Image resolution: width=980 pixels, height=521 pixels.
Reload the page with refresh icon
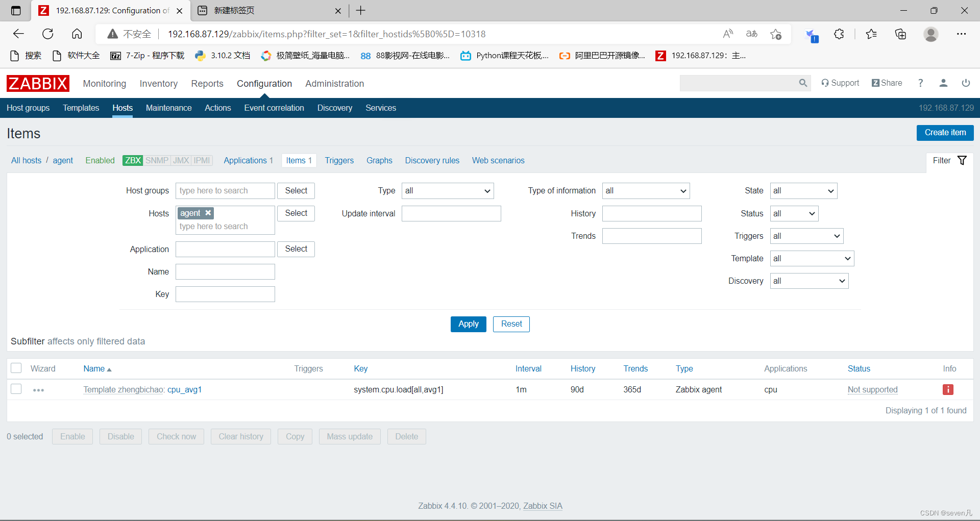click(48, 34)
